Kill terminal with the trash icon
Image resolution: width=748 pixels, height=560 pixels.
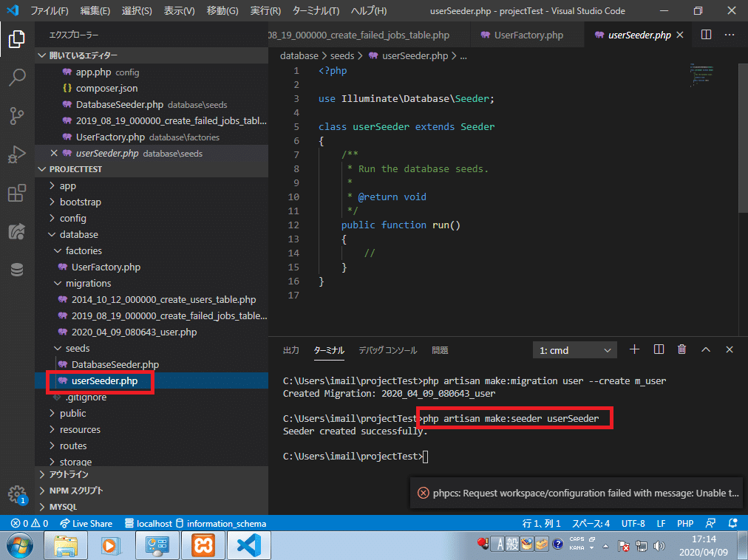681,349
